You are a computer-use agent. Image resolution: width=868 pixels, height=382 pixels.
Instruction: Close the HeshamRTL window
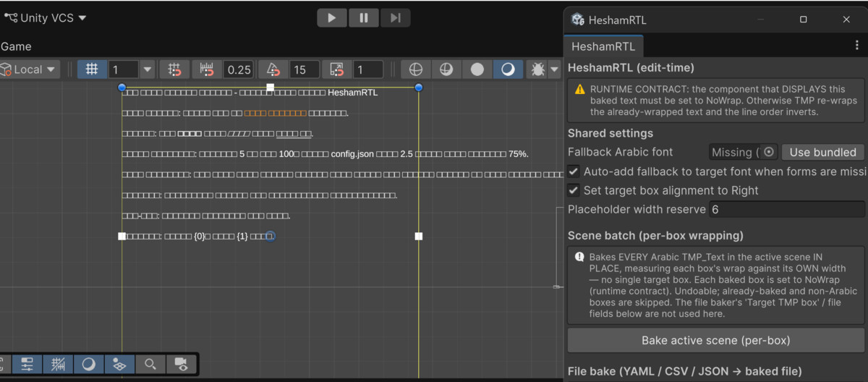click(x=846, y=20)
